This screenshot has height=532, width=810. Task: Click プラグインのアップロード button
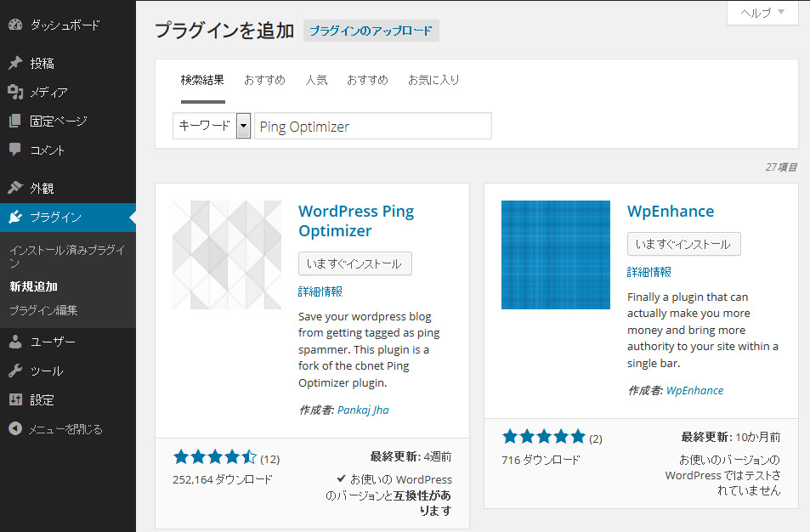[x=371, y=31]
